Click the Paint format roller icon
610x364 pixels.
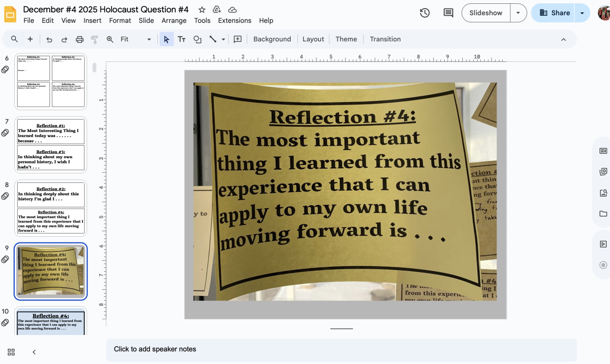tap(94, 40)
